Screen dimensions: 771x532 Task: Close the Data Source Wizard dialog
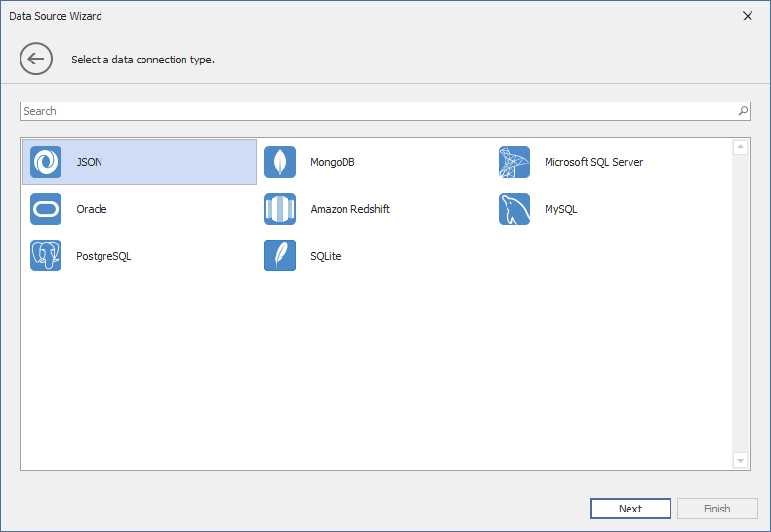[748, 16]
